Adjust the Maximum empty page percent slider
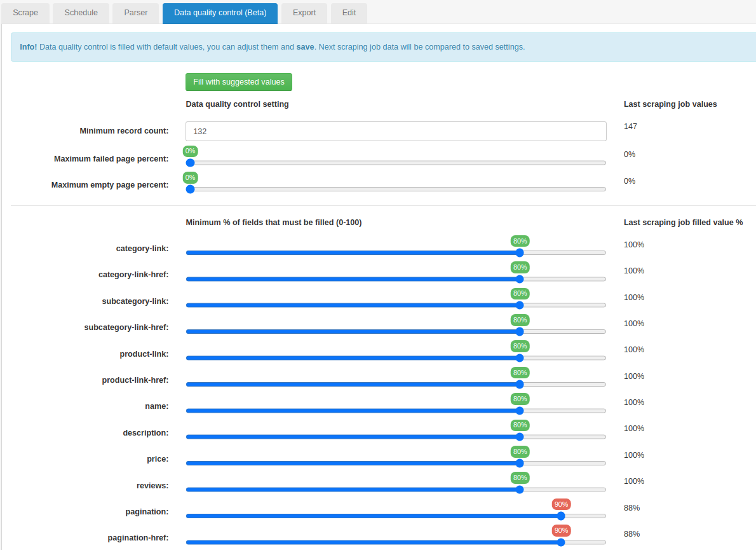This screenshot has height=550, width=756. pos(190,189)
